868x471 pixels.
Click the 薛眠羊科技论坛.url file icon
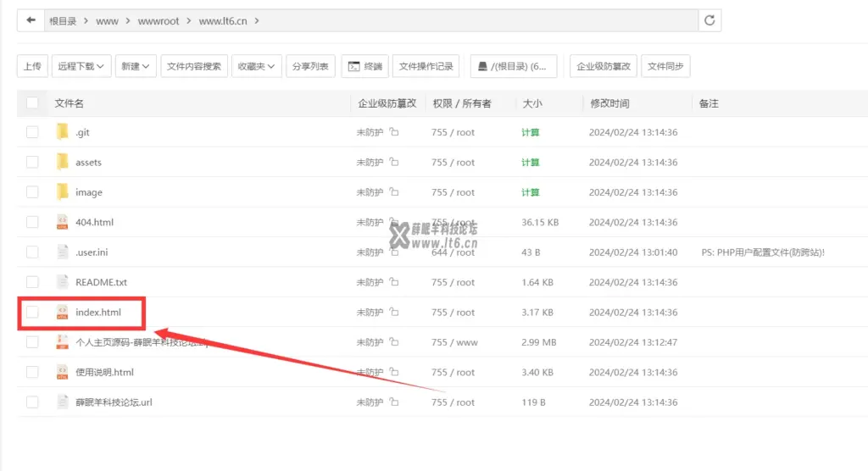(62, 402)
